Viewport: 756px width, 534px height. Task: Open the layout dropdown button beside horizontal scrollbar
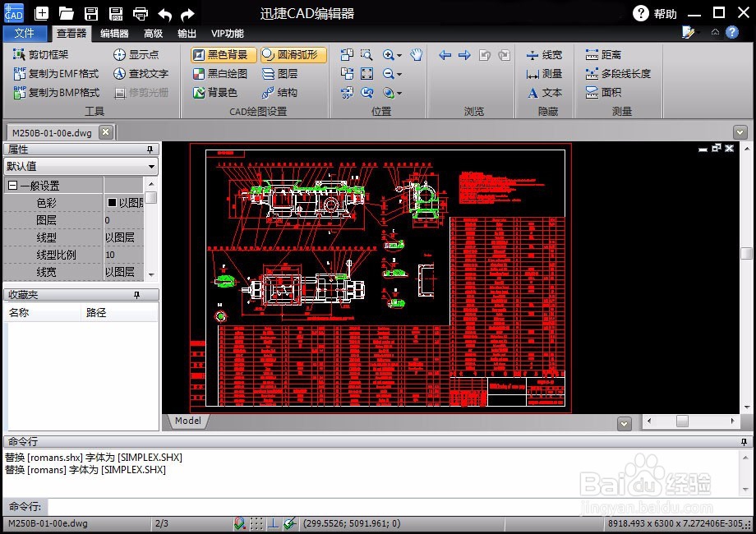[x=625, y=424]
